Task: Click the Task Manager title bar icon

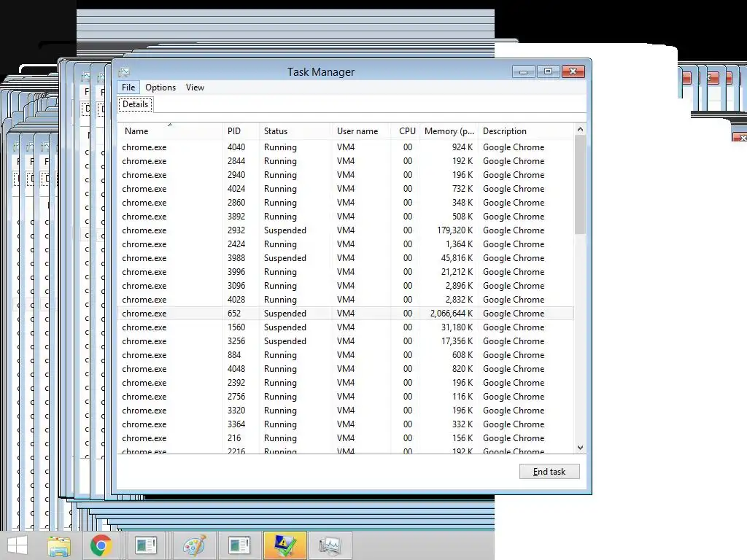Action: click(x=124, y=72)
